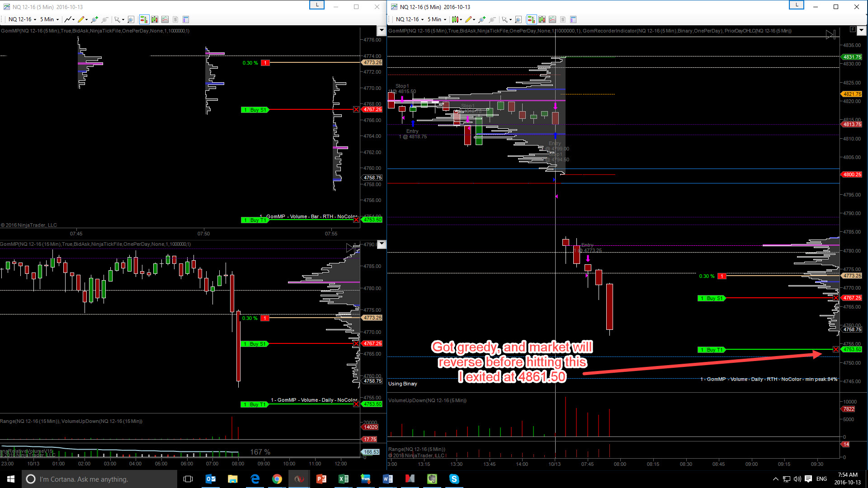The height and width of the screenshot is (488, 868).
Task: Open Data Series candlestick icon in left chart
Action: pyautogui.click(x=155, y=19)
